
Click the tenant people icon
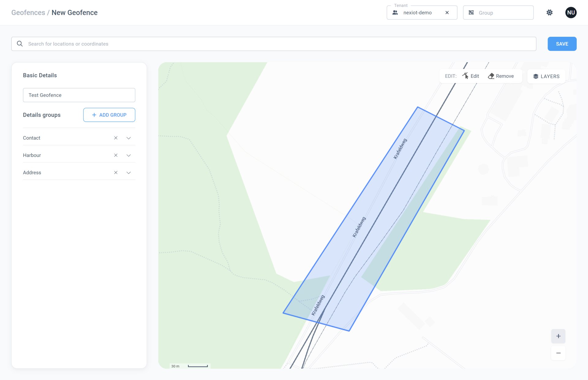[x=395, y=13]
